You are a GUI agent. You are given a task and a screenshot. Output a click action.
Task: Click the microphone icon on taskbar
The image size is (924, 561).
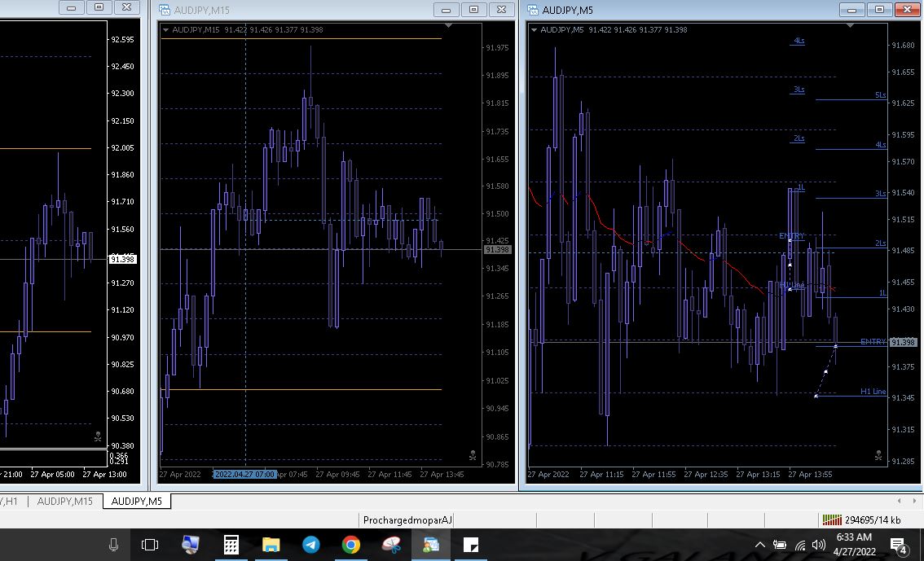(x=113, y=545)
